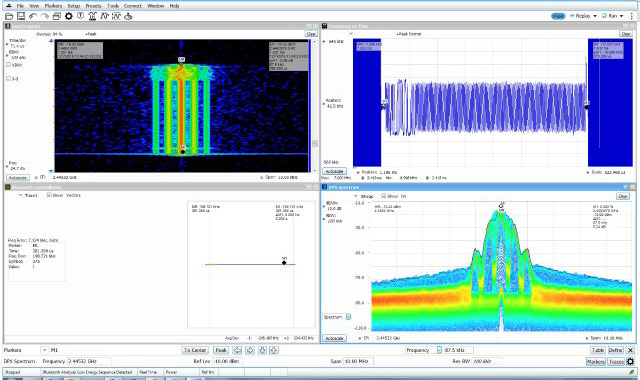Move marker right with arrow button
This screenshot has height=380, width=640.
point(250,350)
